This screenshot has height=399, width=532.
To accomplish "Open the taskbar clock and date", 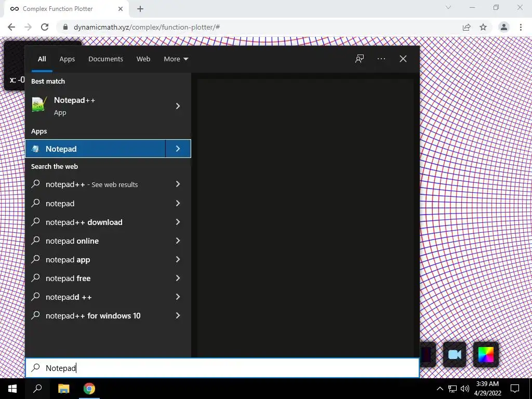I will 487,389.
